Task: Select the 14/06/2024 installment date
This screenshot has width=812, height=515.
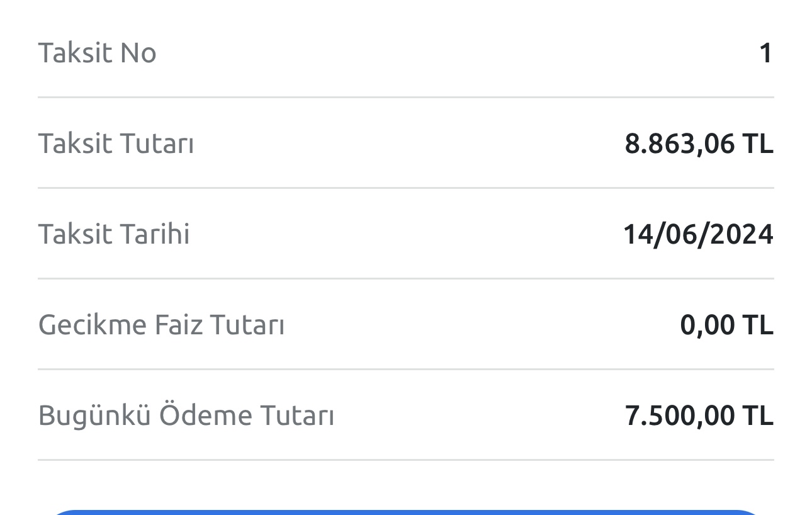Action: 698,235
